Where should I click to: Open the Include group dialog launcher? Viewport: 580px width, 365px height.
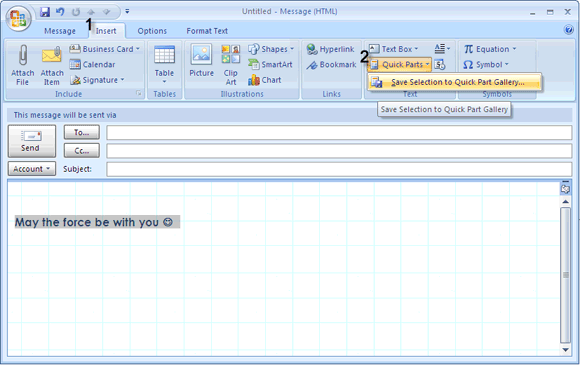(139, 94)
